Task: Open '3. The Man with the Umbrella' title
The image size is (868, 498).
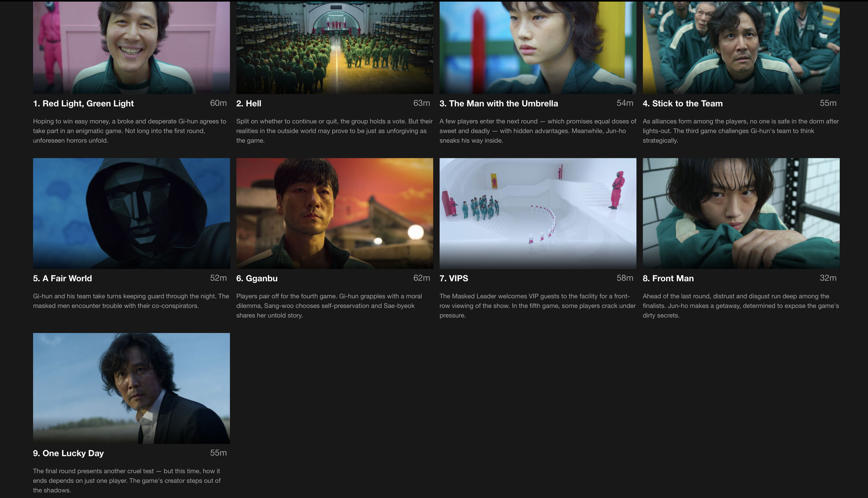Action: click(499, 103)
